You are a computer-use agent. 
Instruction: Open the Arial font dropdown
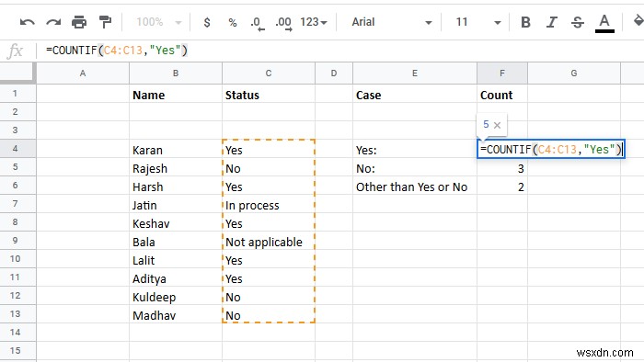(391, 22)
